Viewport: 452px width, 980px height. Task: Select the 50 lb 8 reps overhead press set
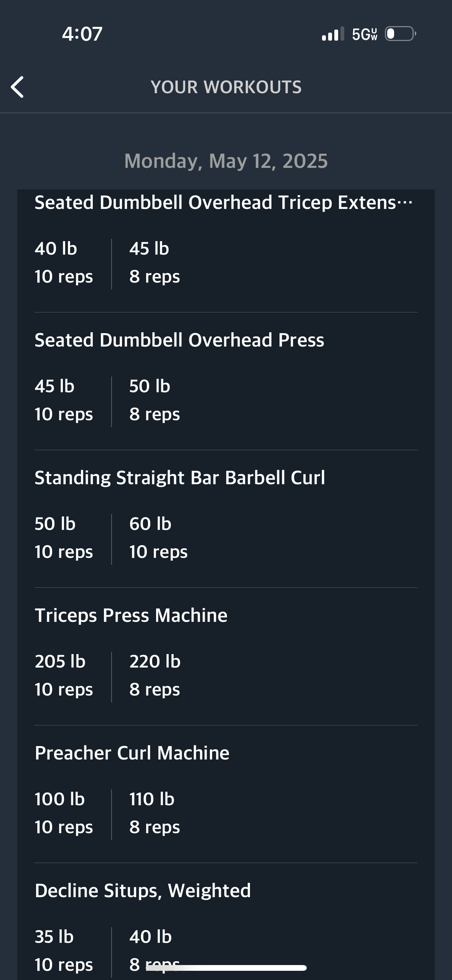pos(155,400)
